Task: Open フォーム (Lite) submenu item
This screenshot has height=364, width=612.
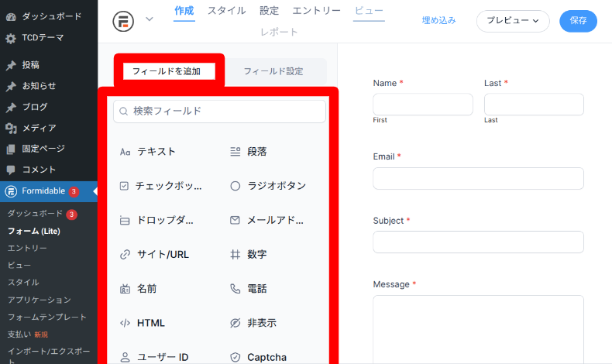Action: tap(34, 232)
